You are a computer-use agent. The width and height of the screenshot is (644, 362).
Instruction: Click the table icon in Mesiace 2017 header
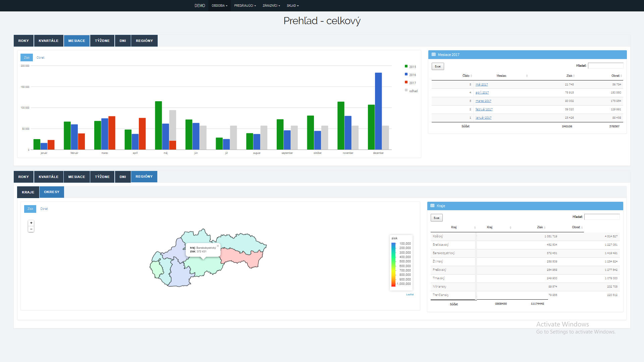[434, 55]
